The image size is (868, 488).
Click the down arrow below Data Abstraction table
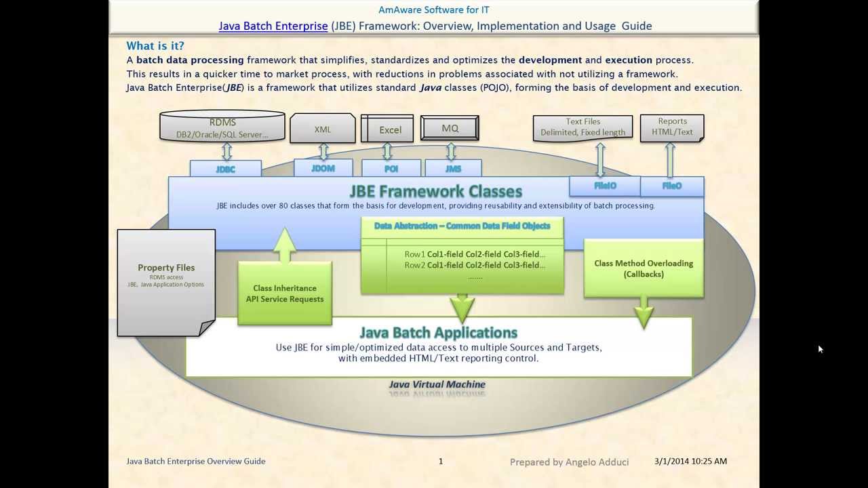coord(462,308)
